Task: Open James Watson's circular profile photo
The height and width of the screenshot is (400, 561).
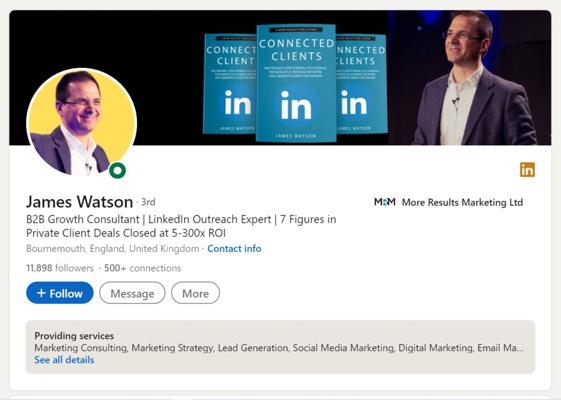Action: [x=82, y=122]
